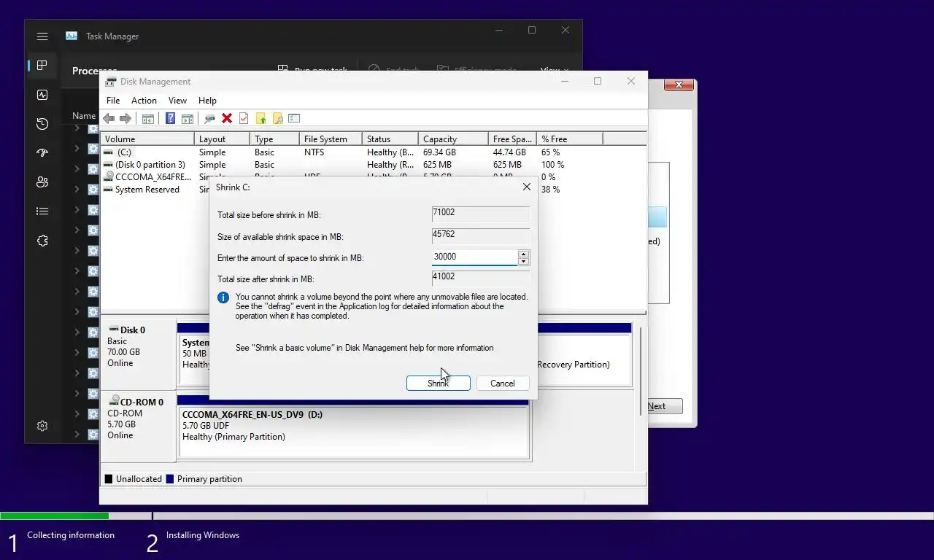The width and height of the screenshot is (934, 560).
Task: Open Users icon in Task Manager sidebar
Action: click(x=42, y=182)
